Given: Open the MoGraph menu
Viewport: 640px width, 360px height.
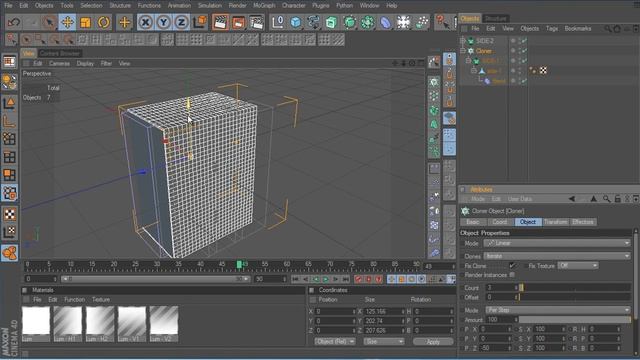Looking at the screenshot, I should pos(264,5).
